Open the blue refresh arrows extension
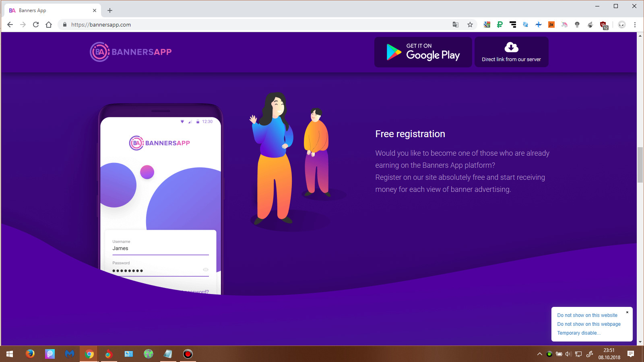 coord(526,25)
